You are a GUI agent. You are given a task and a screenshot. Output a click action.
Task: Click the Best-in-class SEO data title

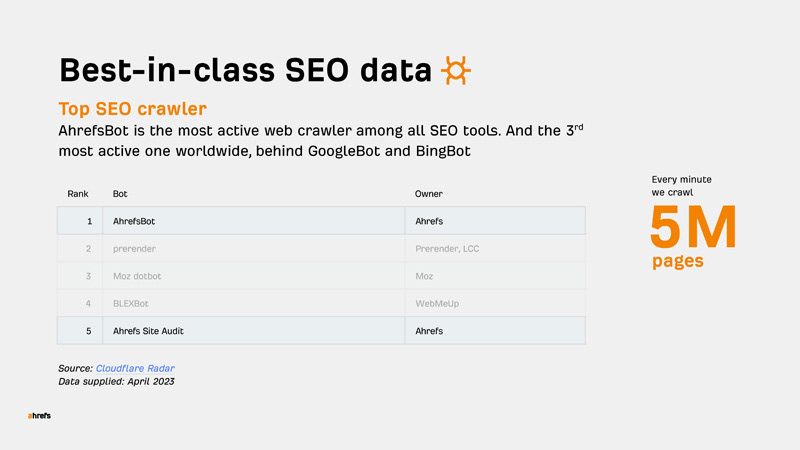[245, 70]
